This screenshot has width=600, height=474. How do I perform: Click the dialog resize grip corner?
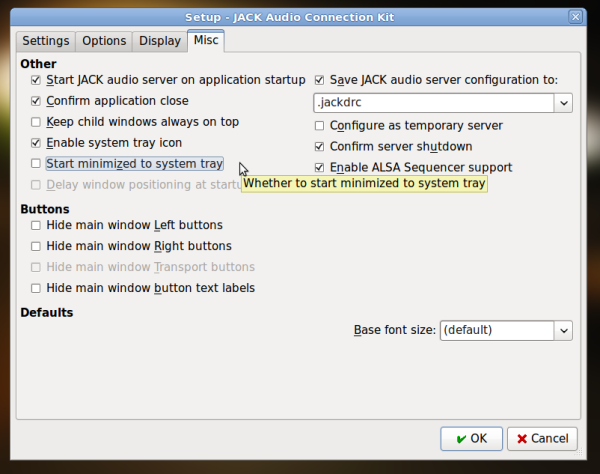(580, 453)
